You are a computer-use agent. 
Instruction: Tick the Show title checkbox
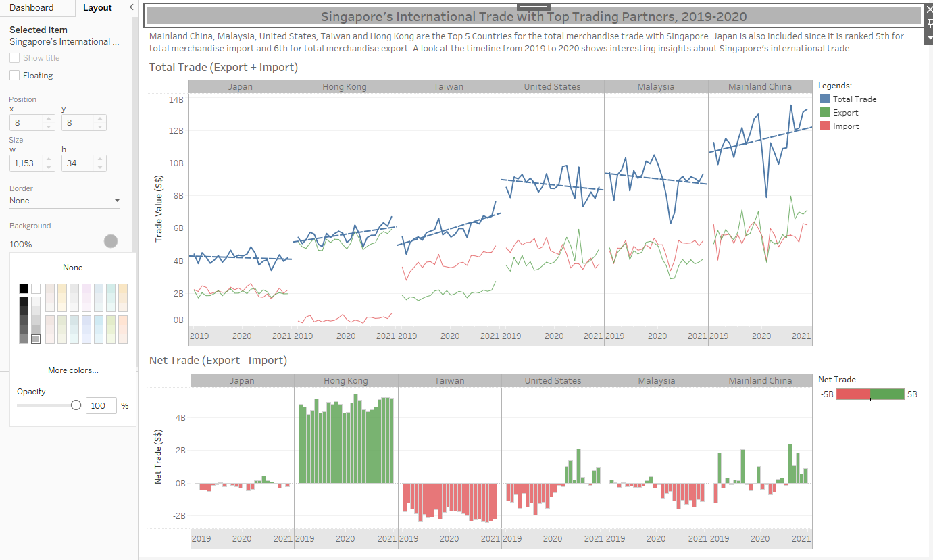click(x=15, y=58)
